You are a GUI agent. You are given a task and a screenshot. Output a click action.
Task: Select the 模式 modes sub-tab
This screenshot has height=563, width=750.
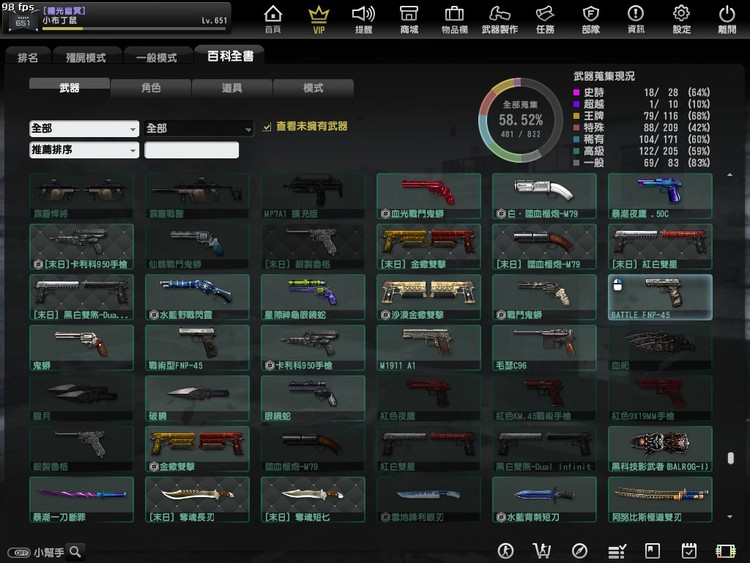[x=313, y=88]
